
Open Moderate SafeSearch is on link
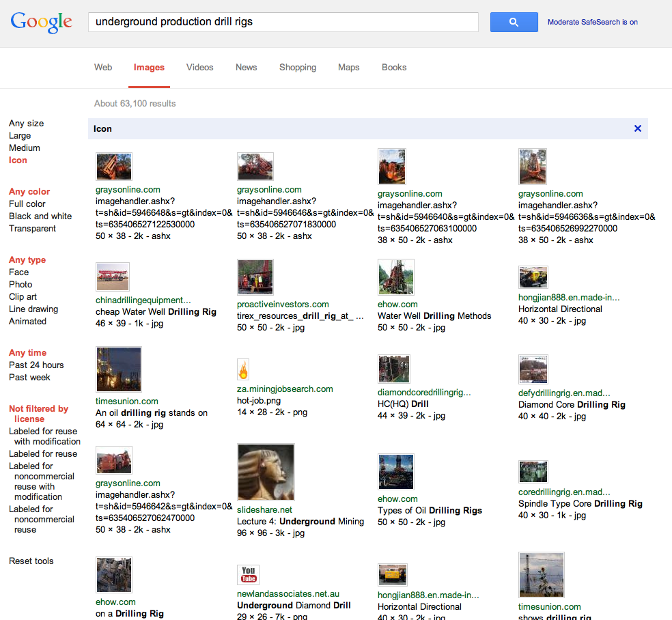click(592, 22)
